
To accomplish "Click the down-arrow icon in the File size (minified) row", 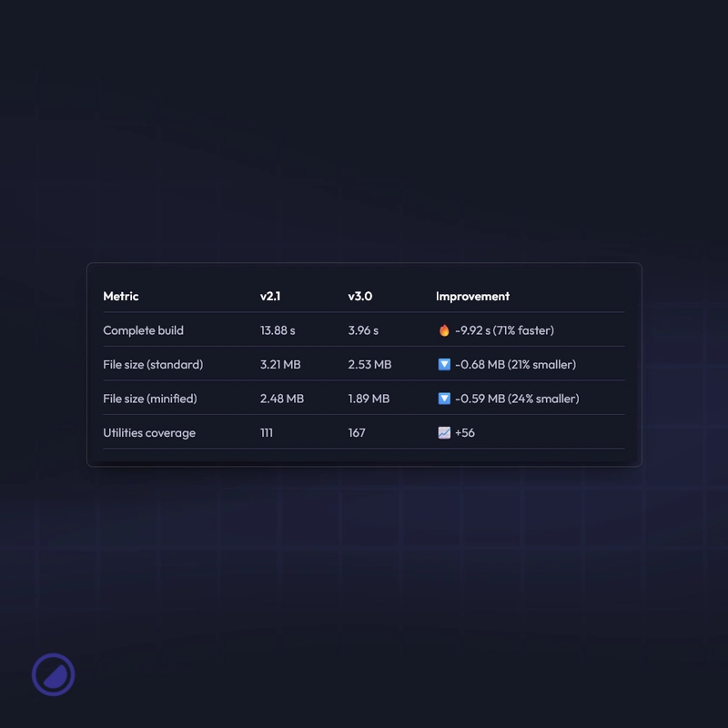I will point(444,399).
